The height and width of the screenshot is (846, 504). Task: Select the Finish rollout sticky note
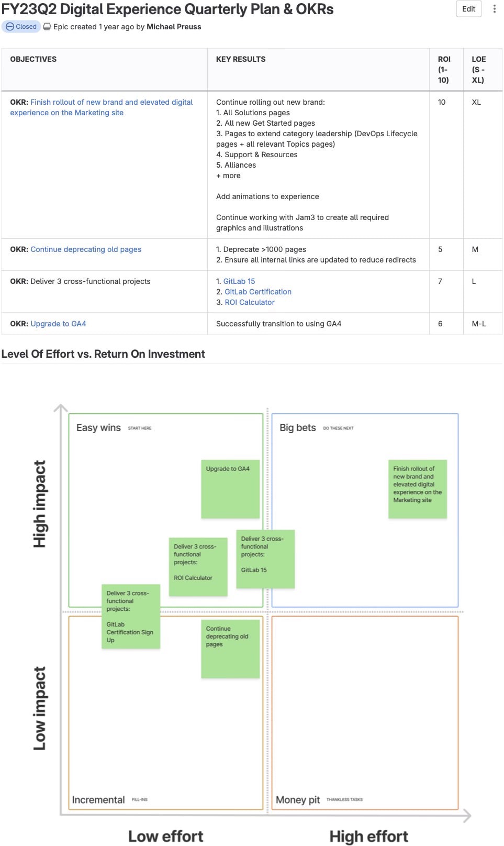pyautogui.click(x=417, y=489)
